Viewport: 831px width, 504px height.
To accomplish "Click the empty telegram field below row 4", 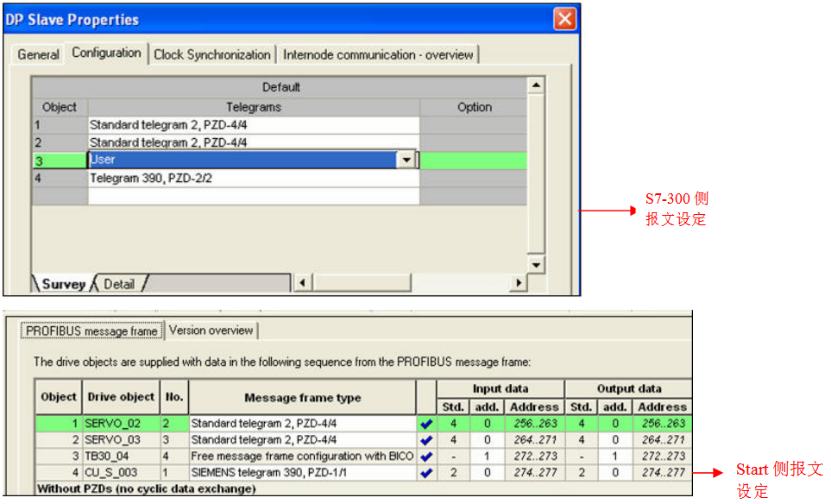I will (254, 196).
